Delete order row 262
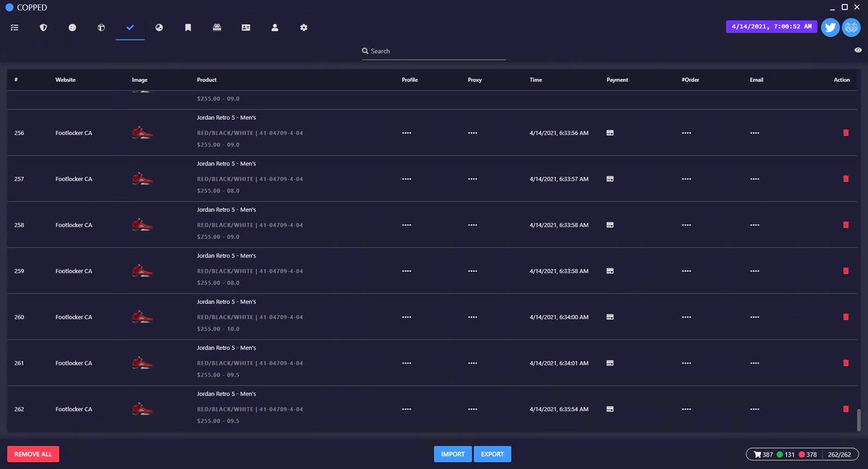868x469 pixels. coord(846,409)
